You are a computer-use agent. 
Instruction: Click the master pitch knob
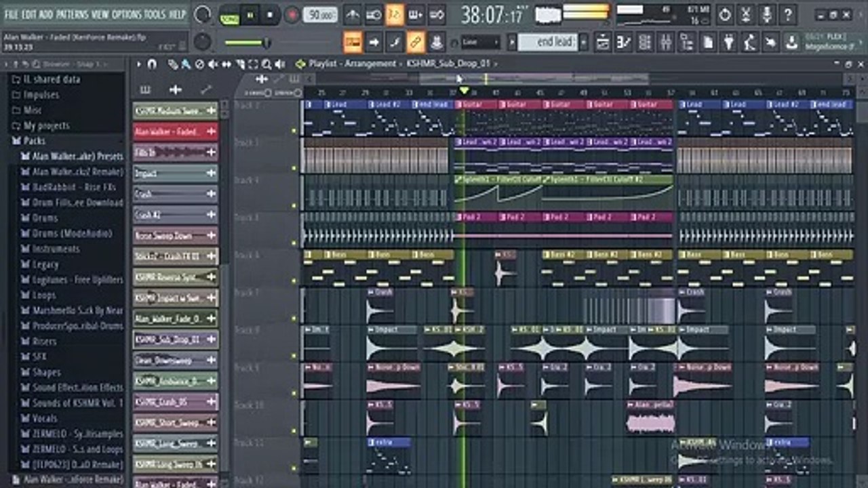(x=202, y=42)
